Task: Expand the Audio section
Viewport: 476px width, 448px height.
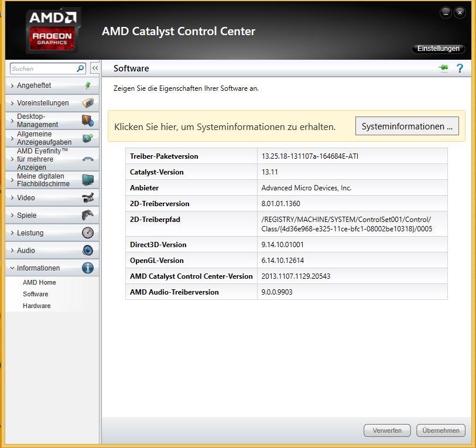Action: pos(52,250)
